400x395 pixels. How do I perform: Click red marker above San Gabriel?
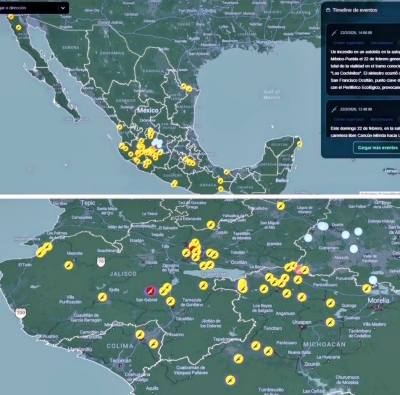tap(150, 291)
